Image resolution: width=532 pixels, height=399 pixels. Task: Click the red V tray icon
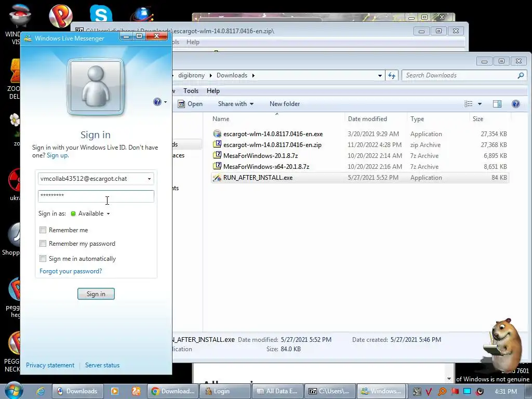click(x=429, y=392)
